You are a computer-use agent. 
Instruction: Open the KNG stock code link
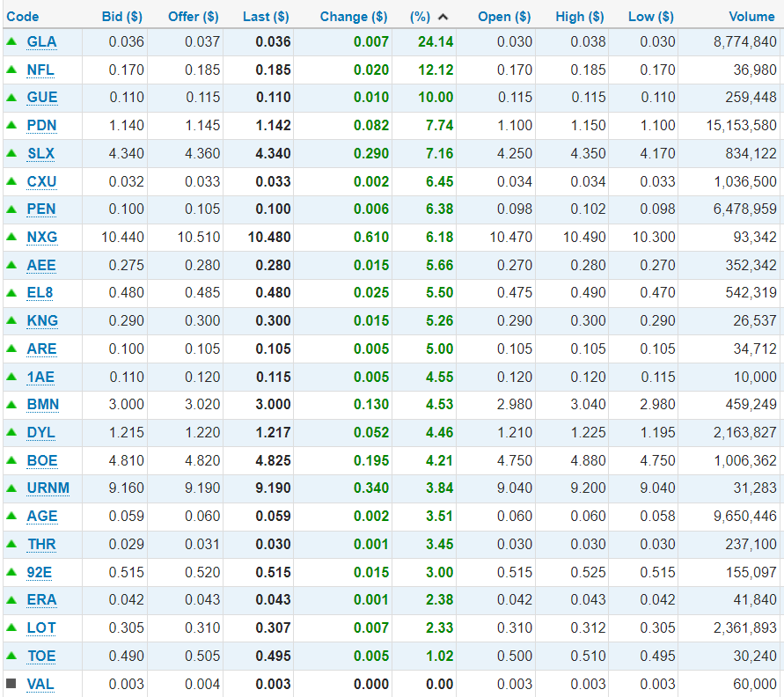coord(42,320)
